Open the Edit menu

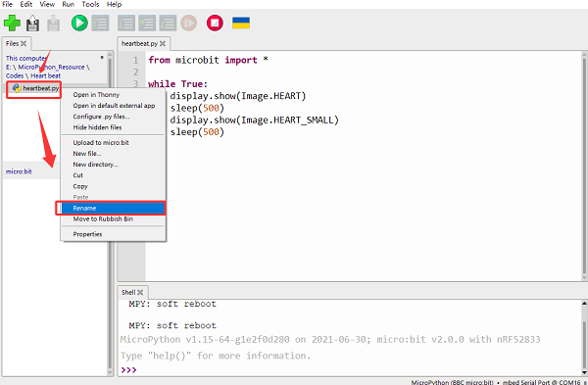pos(25,5)
